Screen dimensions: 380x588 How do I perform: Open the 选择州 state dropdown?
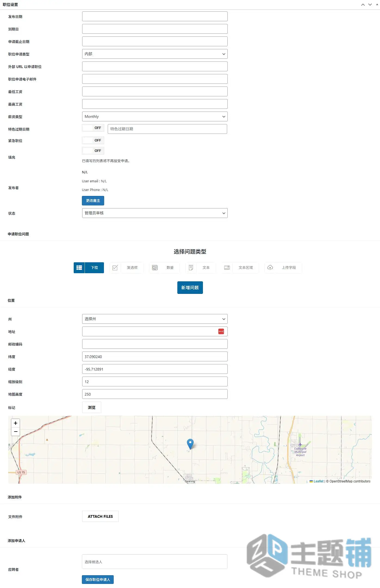pos(155,319)
